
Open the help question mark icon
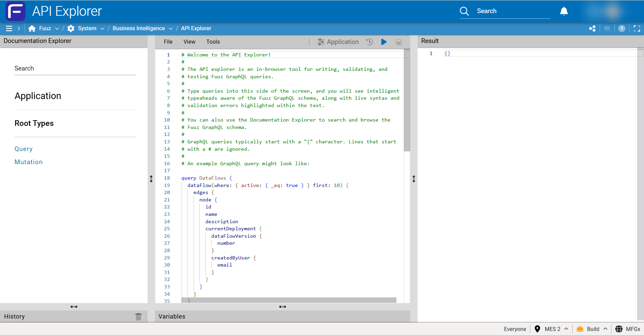click(x=622, y=29)
